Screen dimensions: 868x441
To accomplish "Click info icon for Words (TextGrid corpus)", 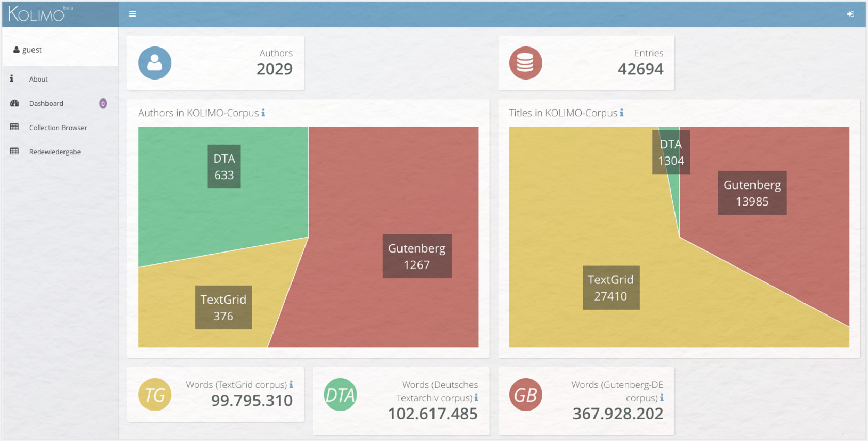I will click(291, 385).
